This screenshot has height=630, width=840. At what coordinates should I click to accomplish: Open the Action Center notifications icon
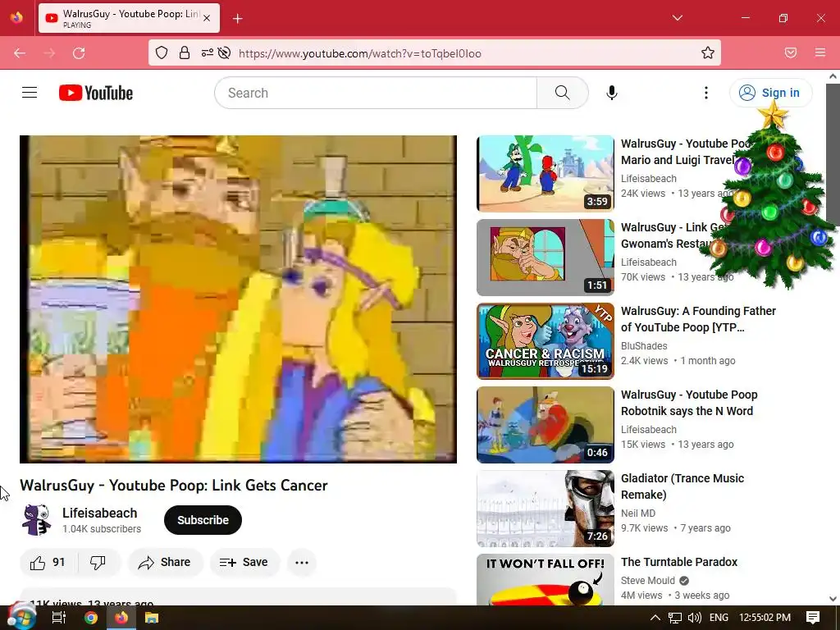coord(813,618)
